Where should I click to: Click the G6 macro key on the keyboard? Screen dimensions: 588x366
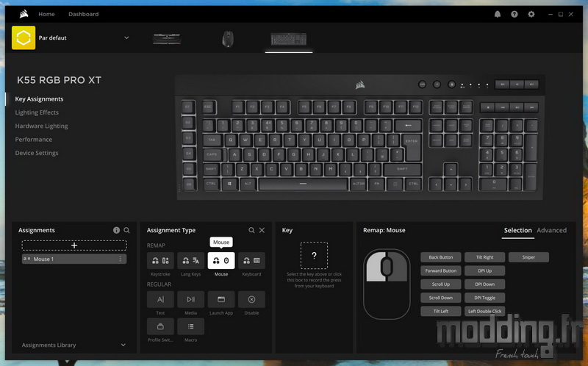189,184
